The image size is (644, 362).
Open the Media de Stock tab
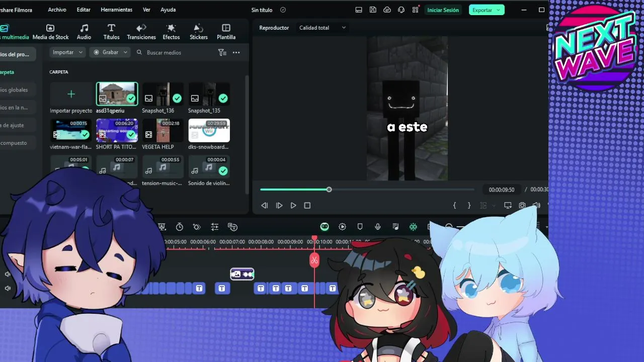50,32
